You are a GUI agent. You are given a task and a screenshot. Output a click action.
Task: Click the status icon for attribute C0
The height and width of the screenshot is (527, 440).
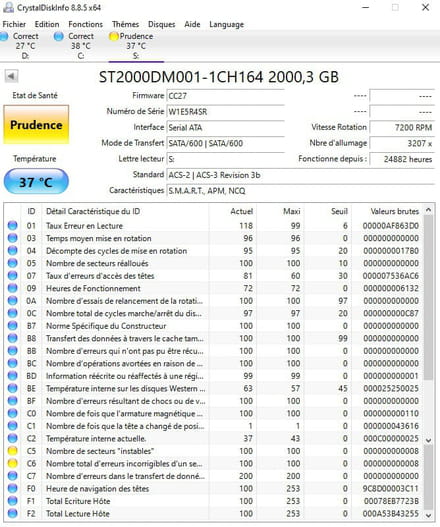12,413
